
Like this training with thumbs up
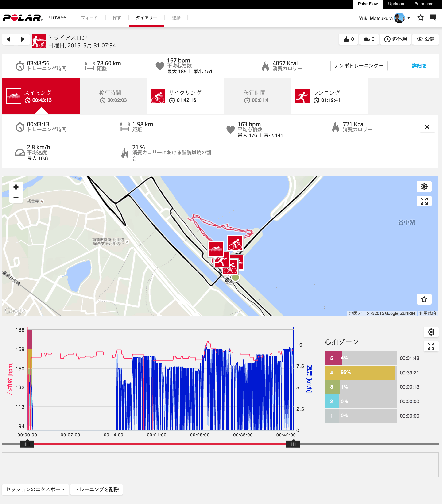[348, 39]
